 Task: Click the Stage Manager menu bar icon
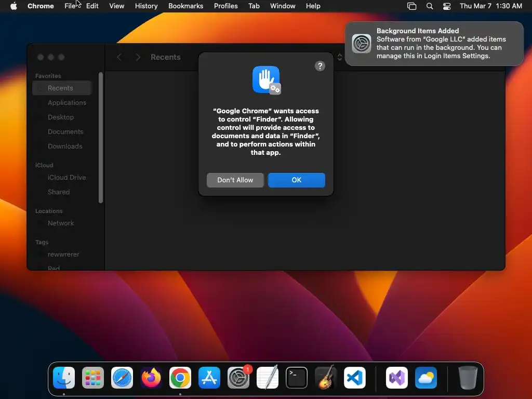pyautogui.click(x=411, y=6)
